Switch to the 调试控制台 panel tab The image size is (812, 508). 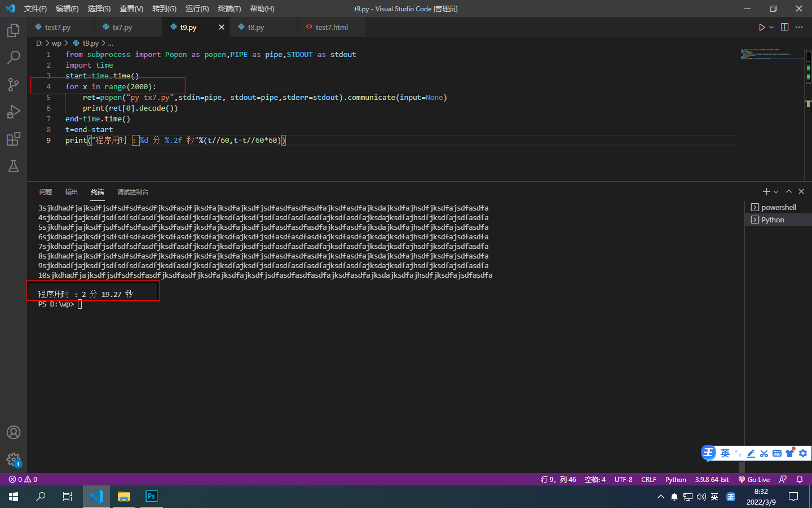click(x=133, y=192)
